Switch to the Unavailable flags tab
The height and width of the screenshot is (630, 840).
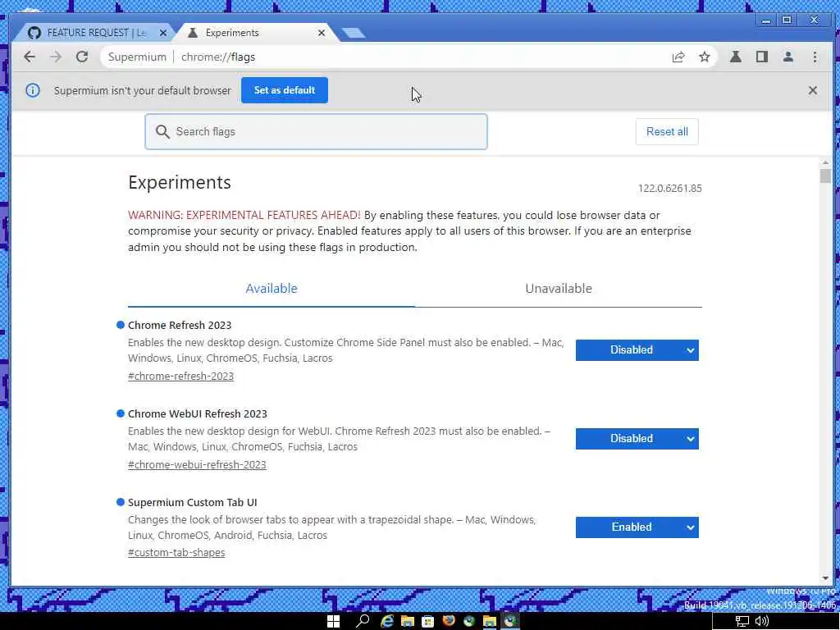[558, 289]
